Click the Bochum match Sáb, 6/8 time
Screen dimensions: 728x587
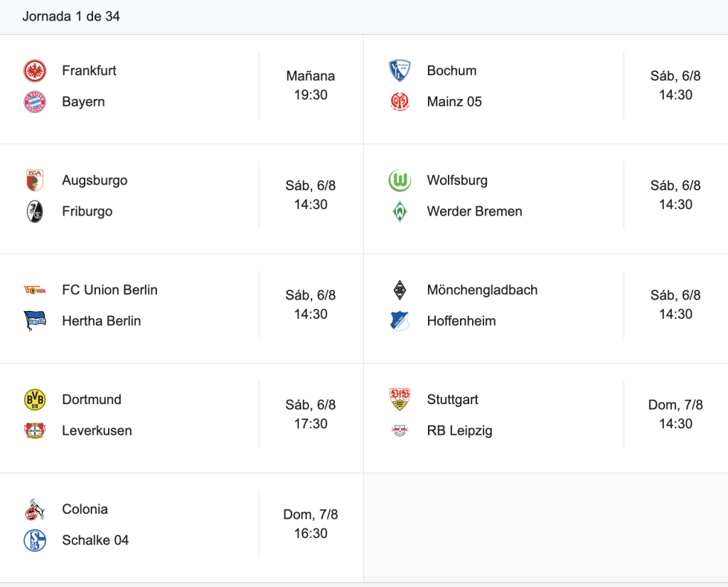675,85
